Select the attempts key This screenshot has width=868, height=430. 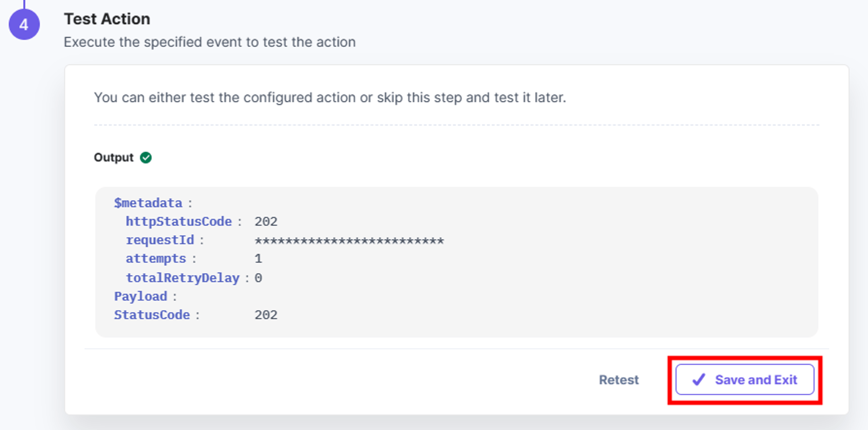156,258
